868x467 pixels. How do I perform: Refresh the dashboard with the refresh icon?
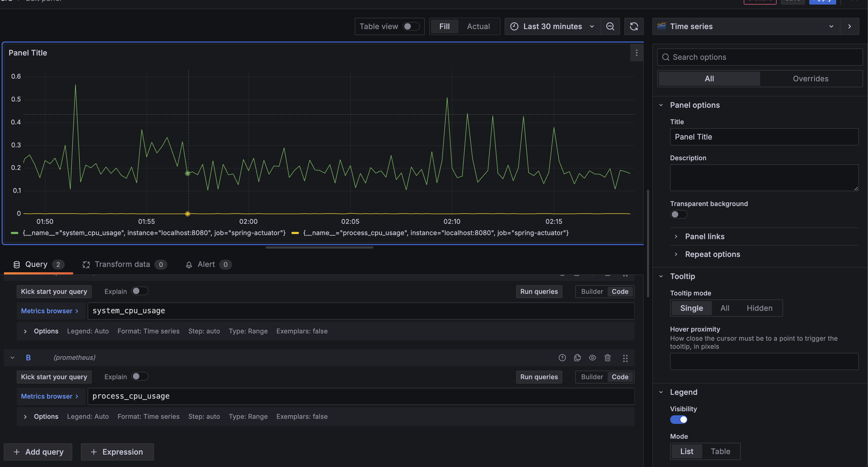click(634, 26)
